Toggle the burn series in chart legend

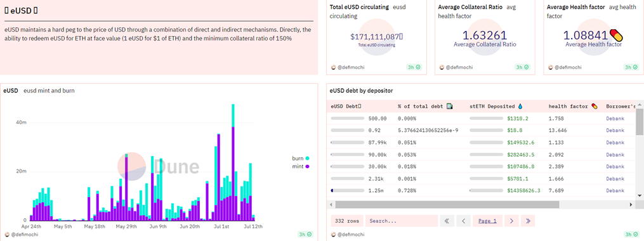(x=301, y=158)
